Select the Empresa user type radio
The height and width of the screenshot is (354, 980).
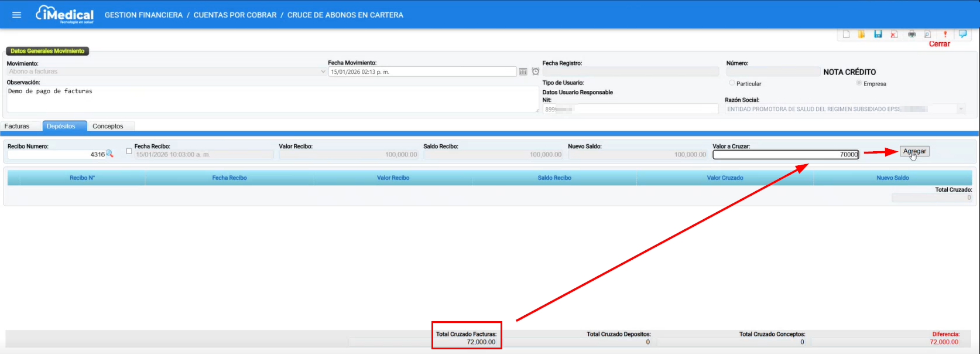859,83
